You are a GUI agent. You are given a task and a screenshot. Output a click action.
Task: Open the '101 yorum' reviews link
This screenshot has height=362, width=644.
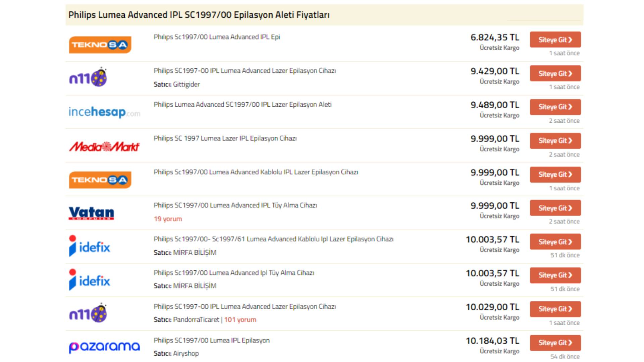240,320
